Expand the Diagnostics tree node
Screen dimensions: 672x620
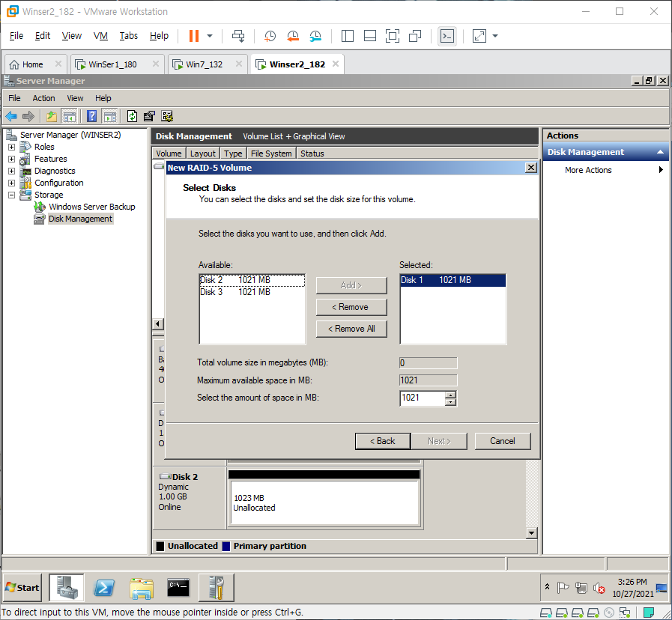coord(11,171)
